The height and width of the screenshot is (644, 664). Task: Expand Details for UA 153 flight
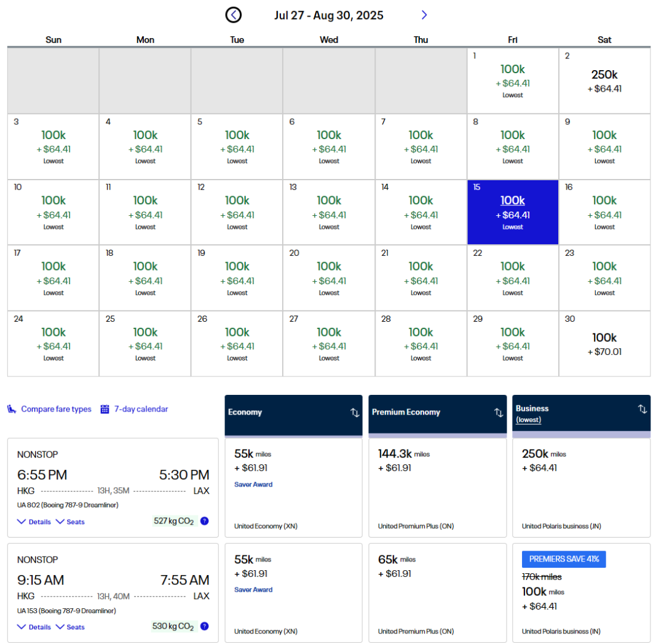34,627
